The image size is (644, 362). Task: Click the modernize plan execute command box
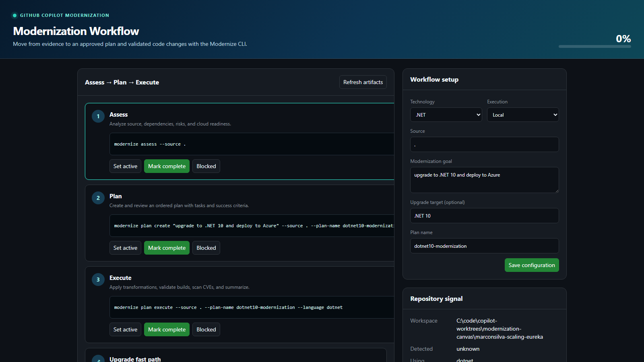coord(252,307)
